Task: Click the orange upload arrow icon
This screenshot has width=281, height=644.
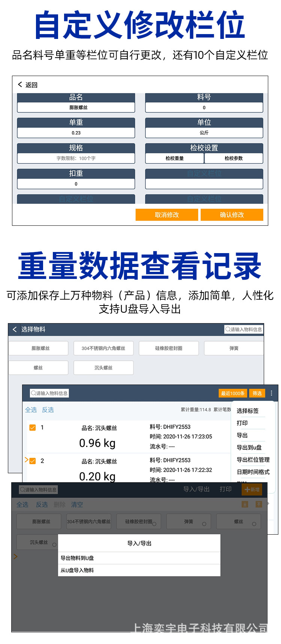Action: [259, 504]
